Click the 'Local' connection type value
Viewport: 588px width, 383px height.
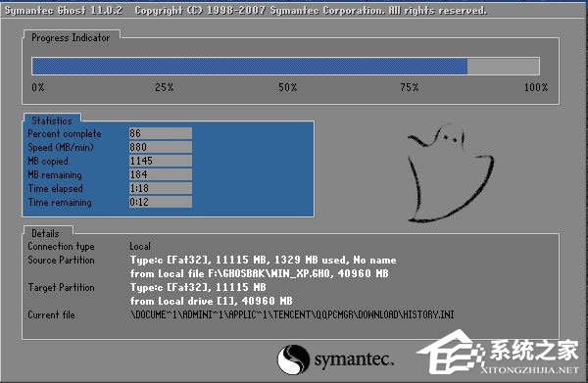coord(140,246)
